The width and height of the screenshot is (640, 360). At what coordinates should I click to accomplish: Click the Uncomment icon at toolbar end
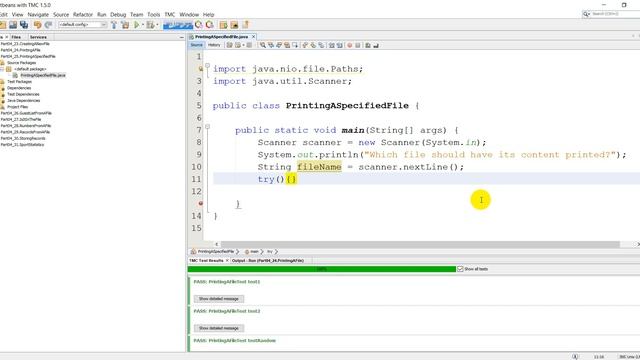pos(376,45)
